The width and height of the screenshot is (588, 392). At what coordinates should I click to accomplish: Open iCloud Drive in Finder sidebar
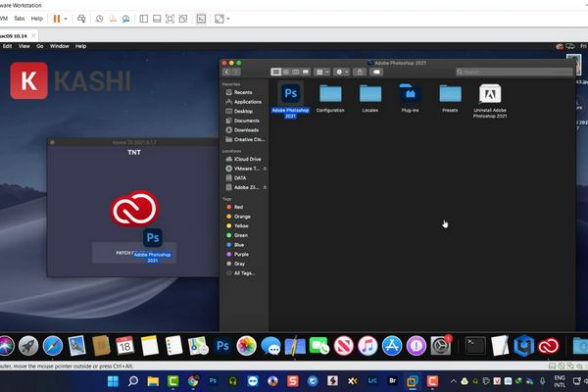[x=247, y=159]
